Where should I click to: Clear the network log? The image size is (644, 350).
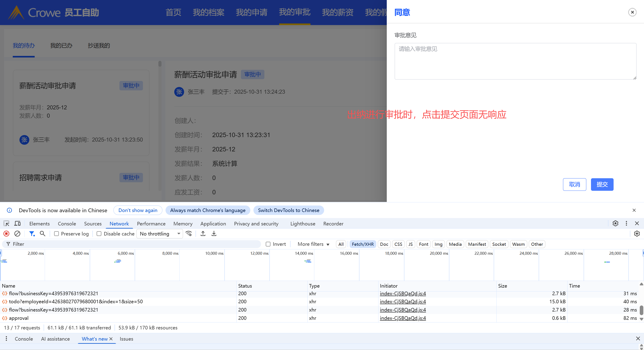(17, 233)
